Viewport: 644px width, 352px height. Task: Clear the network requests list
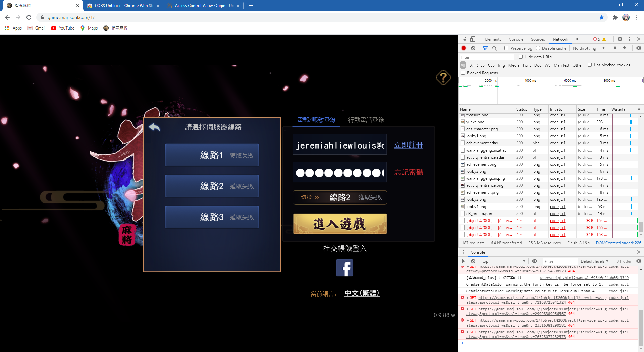click(473, 48)
